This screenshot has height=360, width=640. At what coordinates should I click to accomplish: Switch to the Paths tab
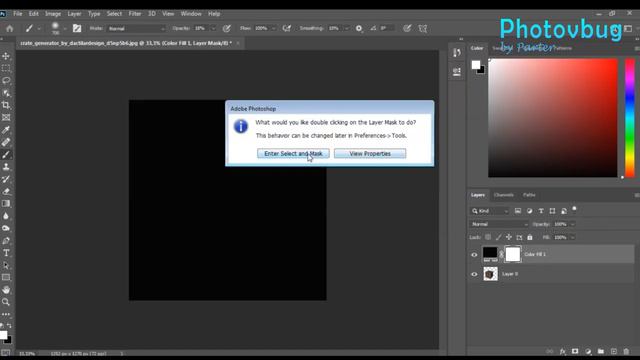[x=529, y=195]
